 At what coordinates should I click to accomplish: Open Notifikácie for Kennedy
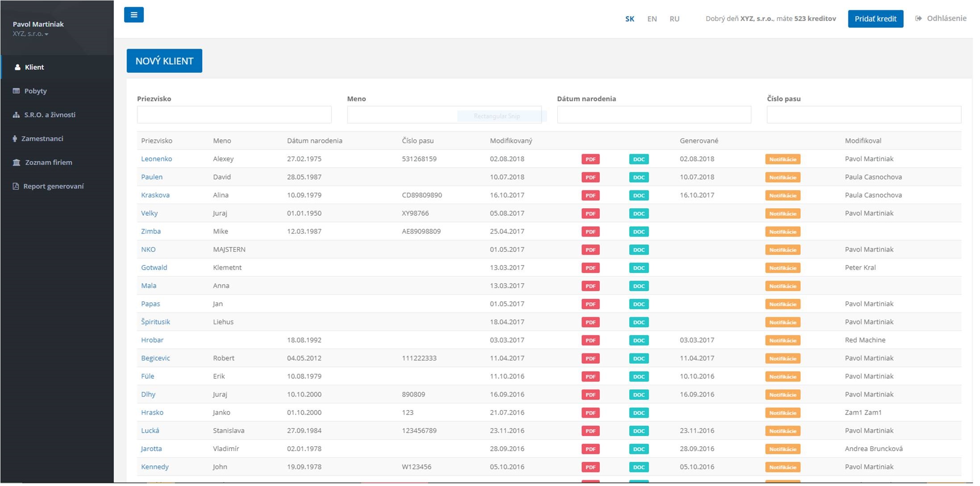[x=783, y=467]
